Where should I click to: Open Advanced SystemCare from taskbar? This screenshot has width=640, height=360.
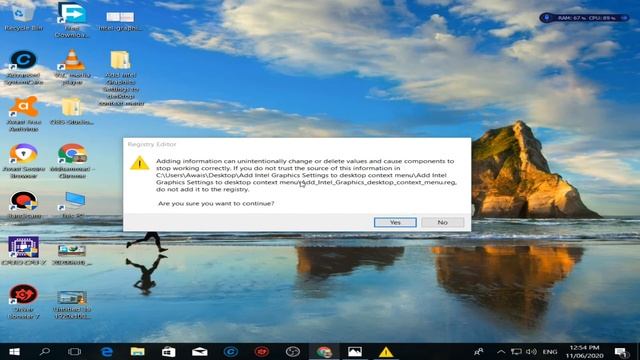pyautogui.click(x=231, y=352)
